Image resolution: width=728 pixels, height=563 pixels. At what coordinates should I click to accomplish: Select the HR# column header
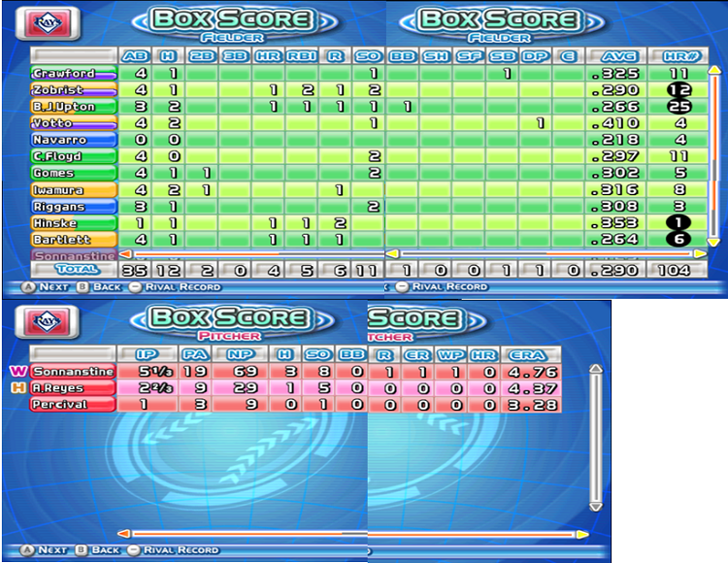(678, 56)
